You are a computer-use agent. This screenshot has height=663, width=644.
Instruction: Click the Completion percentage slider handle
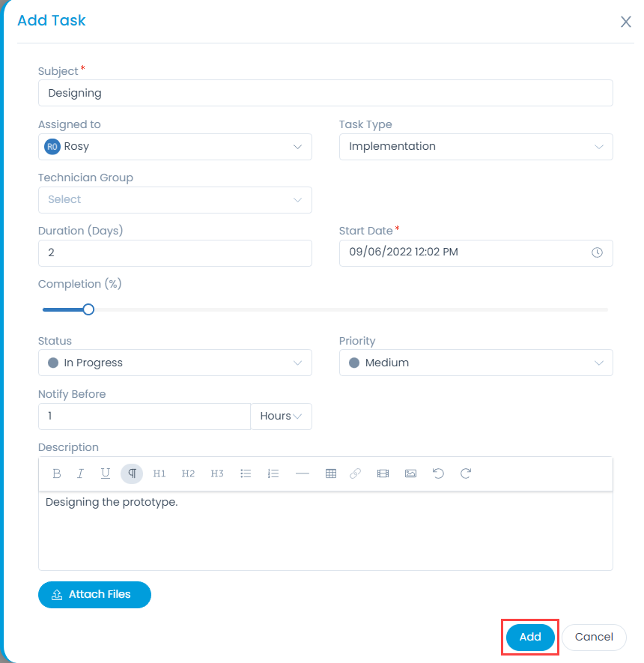88,309
